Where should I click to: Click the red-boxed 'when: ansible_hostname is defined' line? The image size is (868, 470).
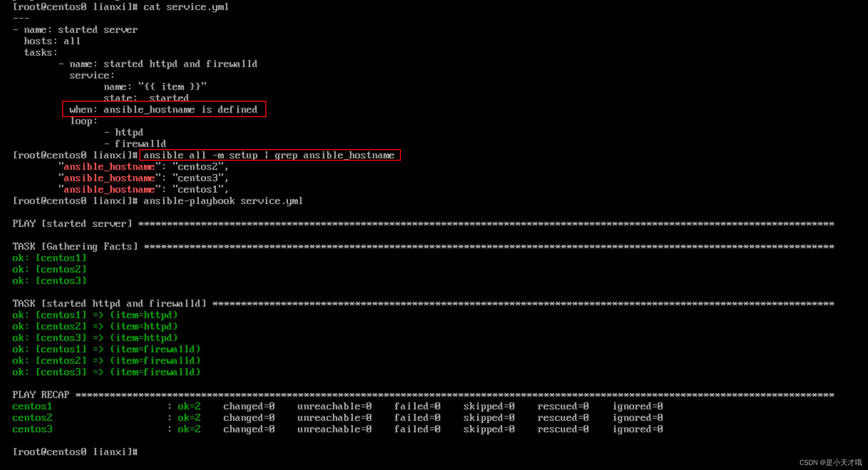pos(164,109)
